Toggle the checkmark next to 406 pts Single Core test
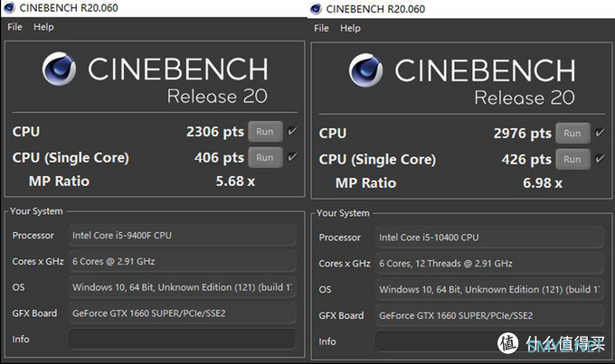The image size is (615, 364). (292, 157)
